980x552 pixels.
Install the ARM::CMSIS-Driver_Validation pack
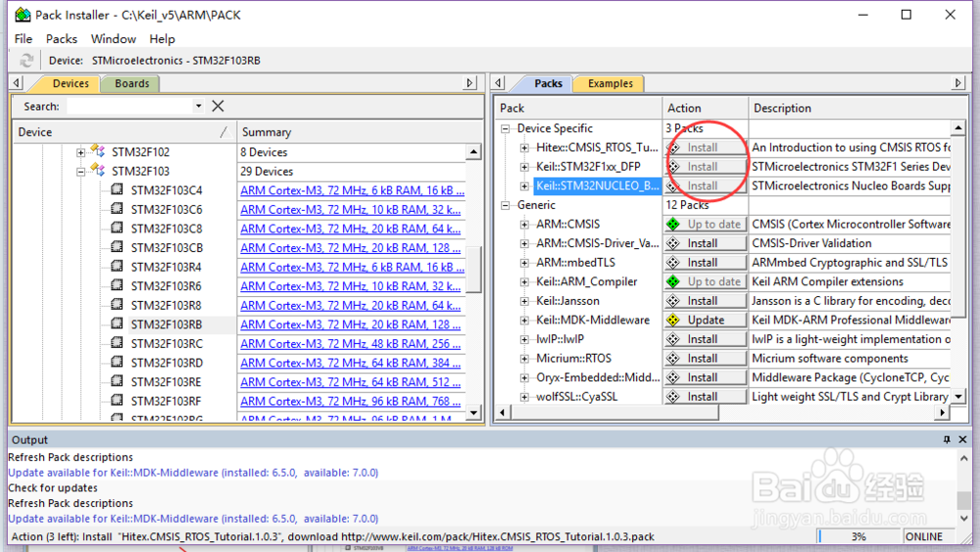point(705,243)
